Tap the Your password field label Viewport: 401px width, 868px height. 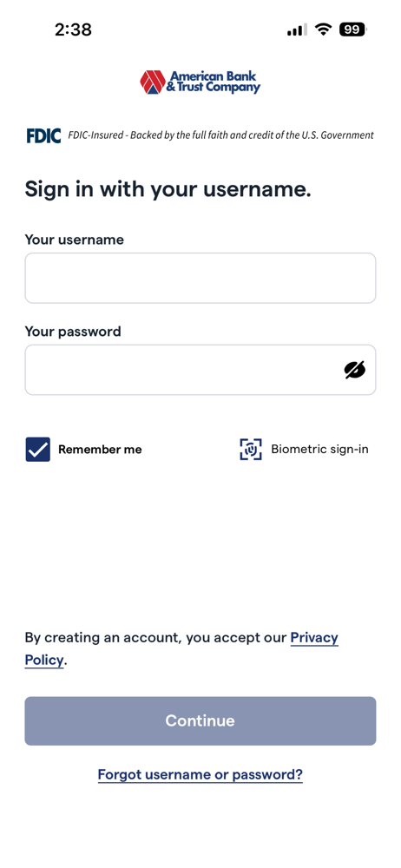pyautogui.click(x=73, y=332)
